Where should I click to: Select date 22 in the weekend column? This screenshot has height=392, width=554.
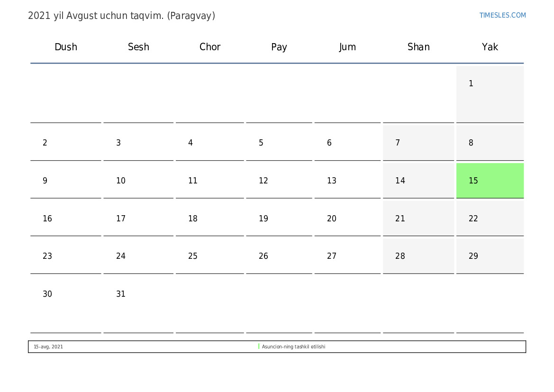(490, 219)
